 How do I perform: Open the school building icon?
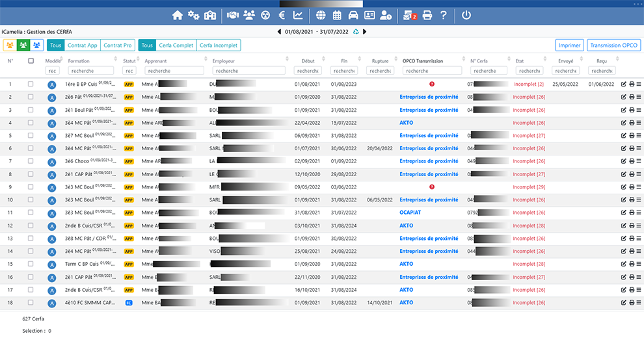(210, 16)
